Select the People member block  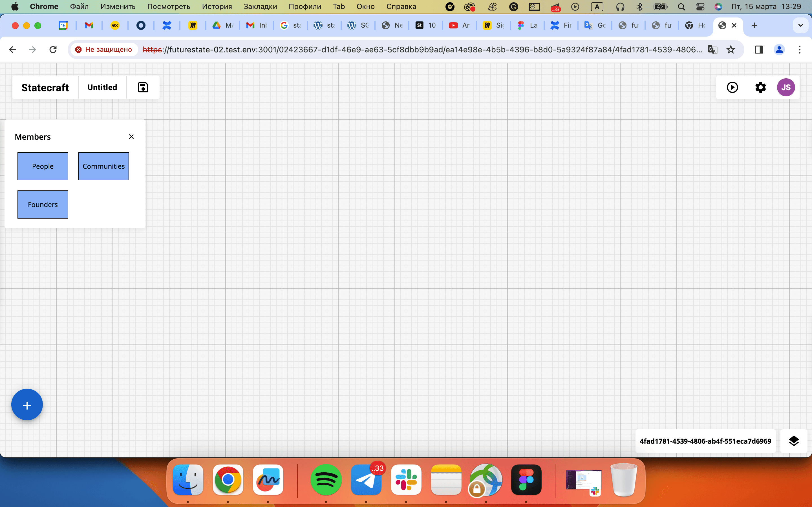pos(43,166)
